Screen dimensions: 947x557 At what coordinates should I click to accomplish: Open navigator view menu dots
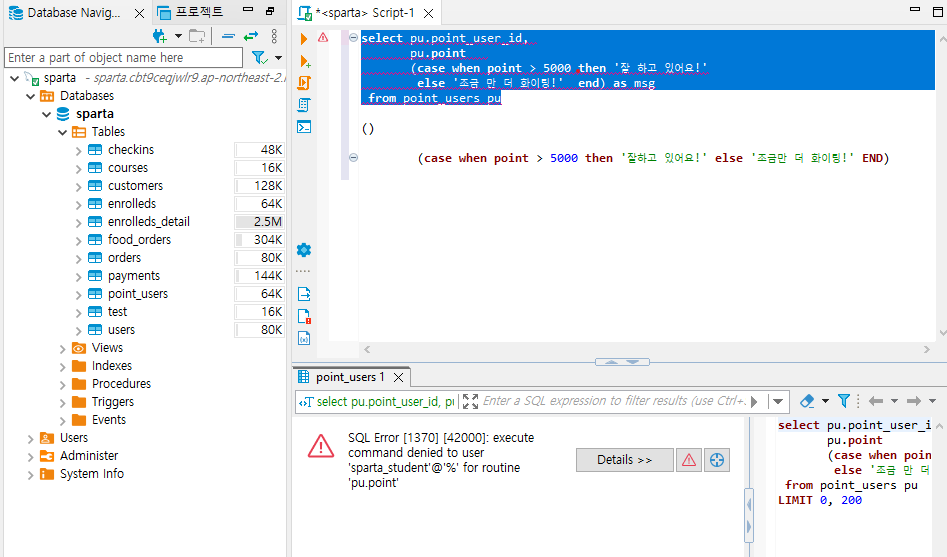pyautogui.click(x=274, y=36)
